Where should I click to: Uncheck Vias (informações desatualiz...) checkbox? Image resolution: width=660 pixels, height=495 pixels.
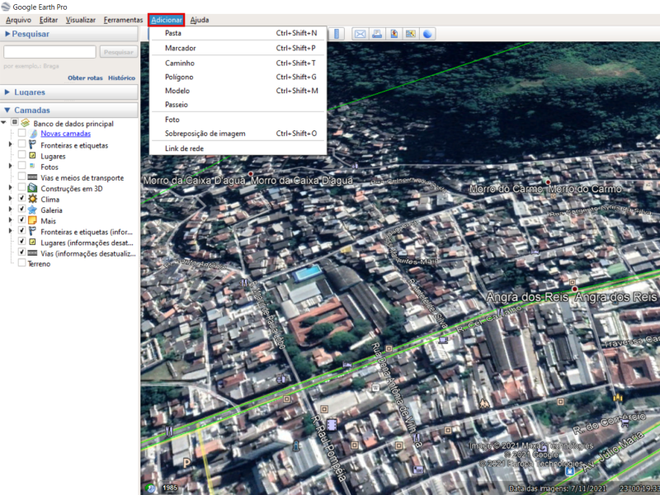(22, 252)
